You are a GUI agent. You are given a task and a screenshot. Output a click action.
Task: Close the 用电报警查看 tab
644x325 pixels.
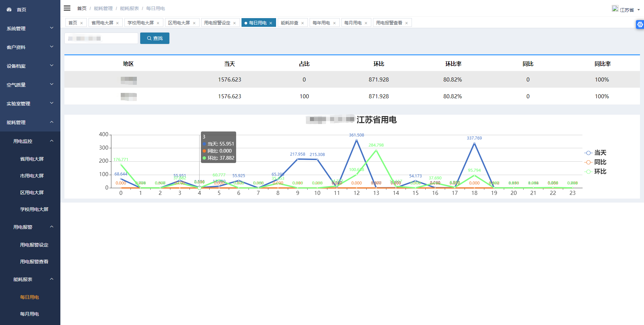click(x=407, y=23)
